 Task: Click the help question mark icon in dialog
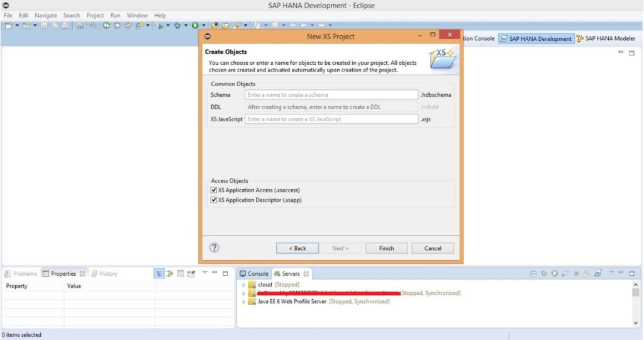(x=214, y=248)
